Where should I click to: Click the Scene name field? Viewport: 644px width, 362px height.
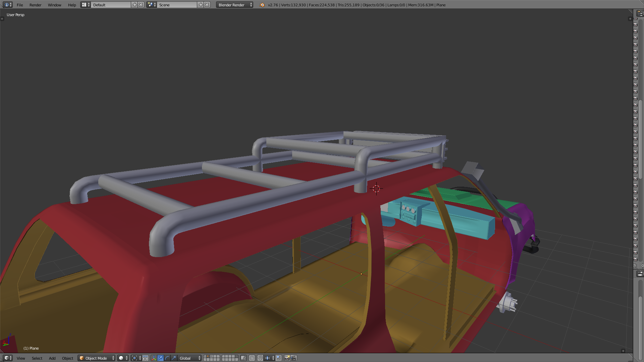[177, 5]
